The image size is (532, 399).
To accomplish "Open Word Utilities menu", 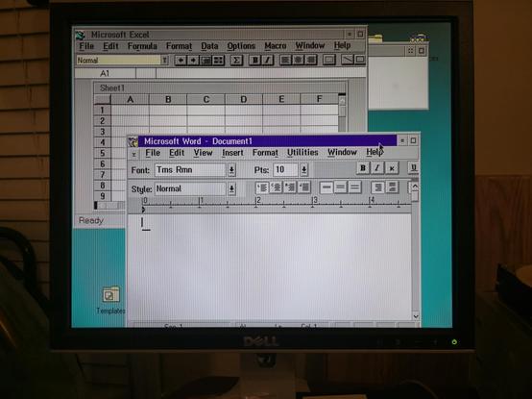I will coord(302,153).
